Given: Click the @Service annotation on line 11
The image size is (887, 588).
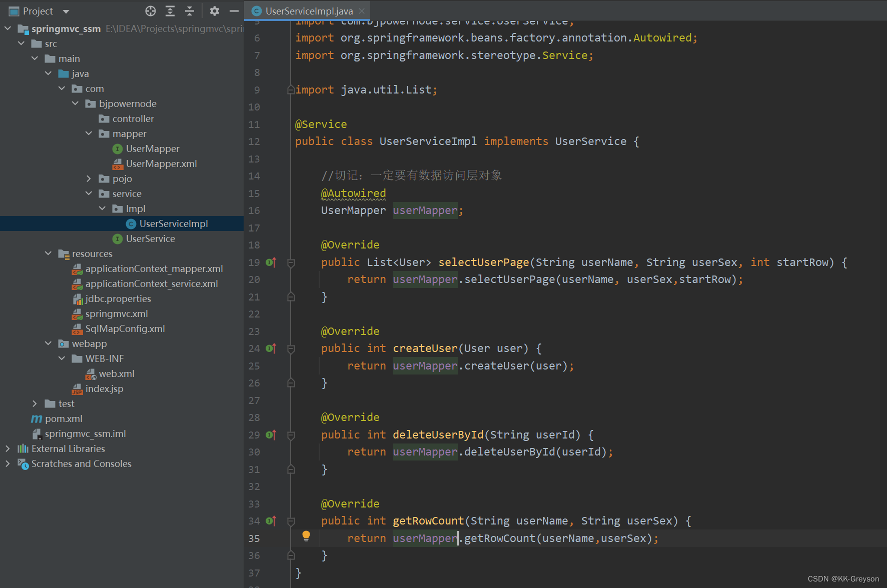Looking at the screenshot, I should coord(321,124).
